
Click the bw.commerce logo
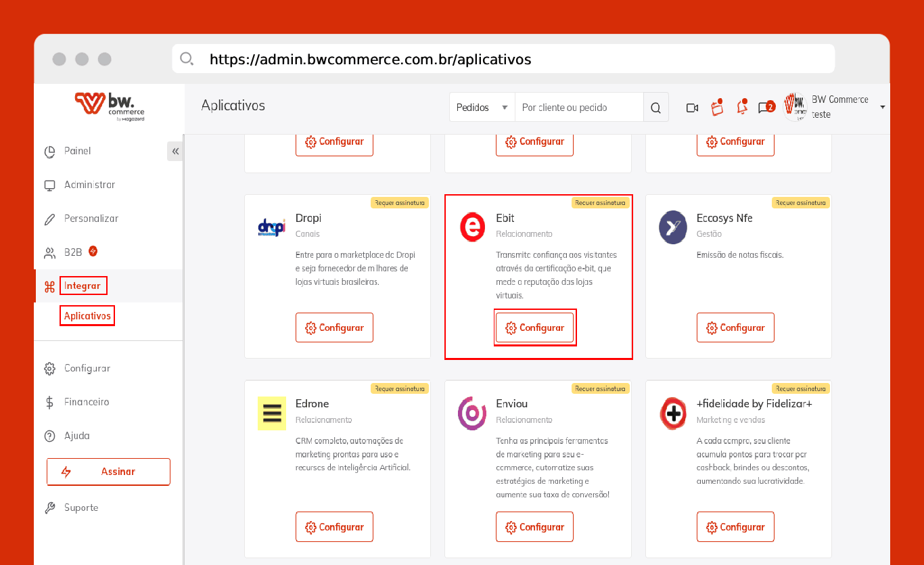click(x=110, y=107)
